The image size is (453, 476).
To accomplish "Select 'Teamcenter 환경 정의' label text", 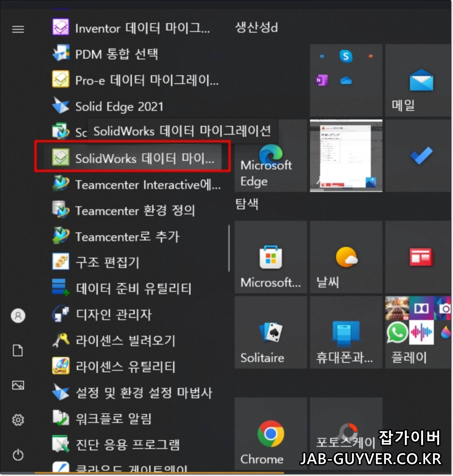I will click(x=135, y=211).
